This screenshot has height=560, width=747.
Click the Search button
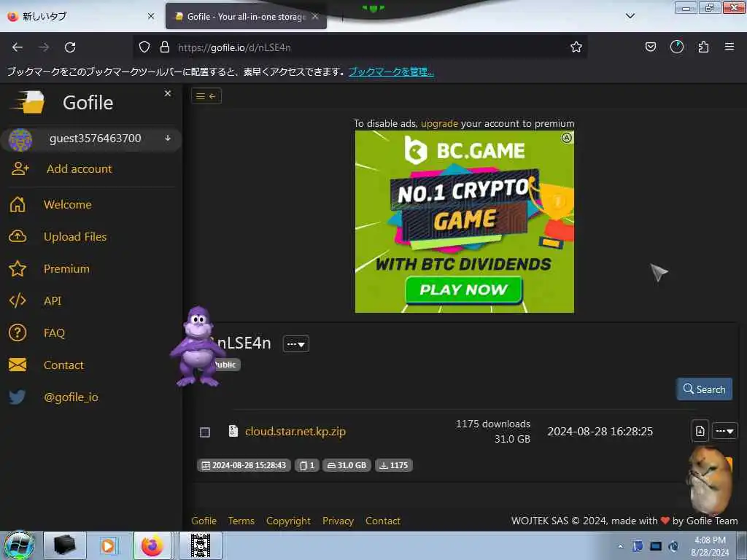(704, 389)
